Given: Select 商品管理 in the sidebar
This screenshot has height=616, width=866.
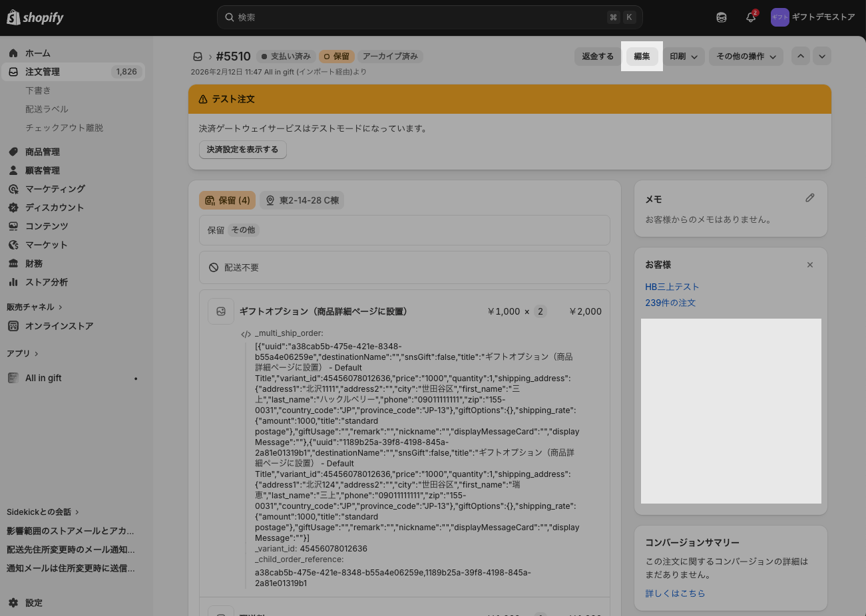Looking at the screenshot, I should [43, 152].
